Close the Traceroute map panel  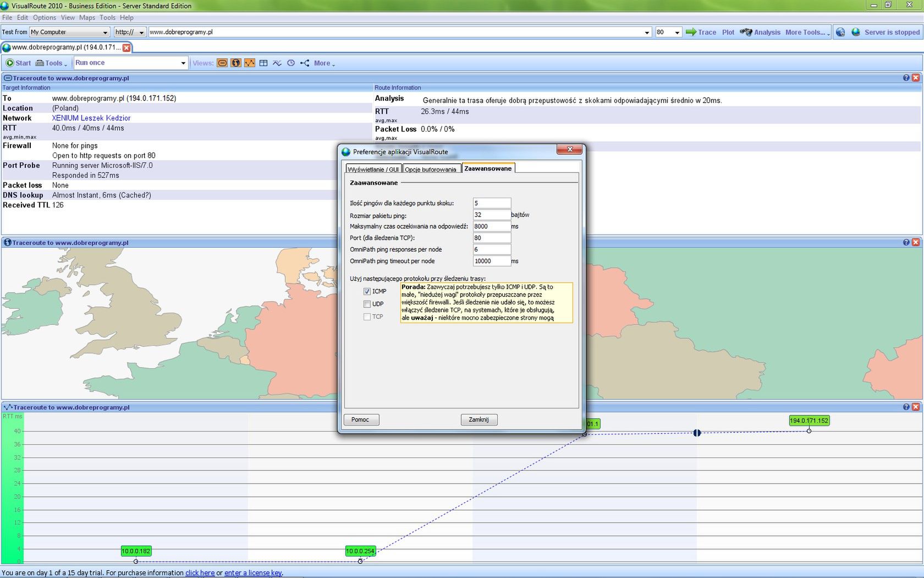click(x=916, y=242)
